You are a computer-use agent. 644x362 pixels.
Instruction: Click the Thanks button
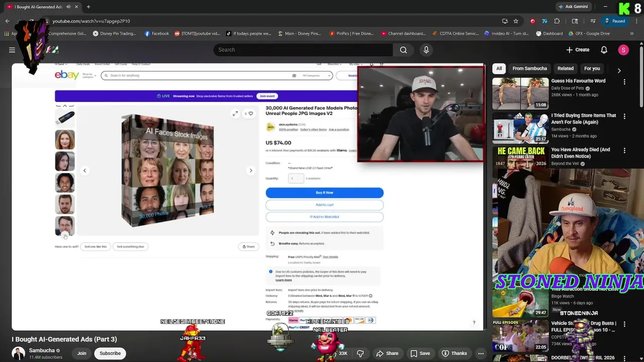click(x=454, y=353)
